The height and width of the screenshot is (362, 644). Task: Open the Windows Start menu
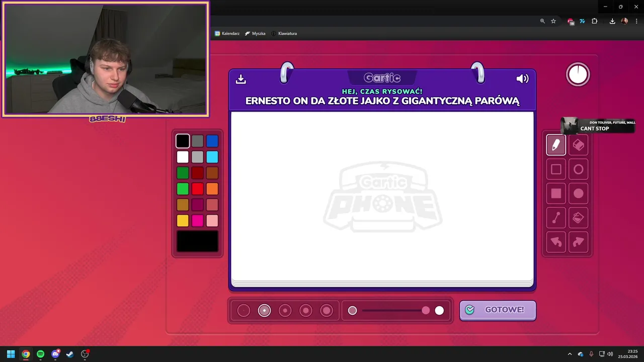[11, 354]
